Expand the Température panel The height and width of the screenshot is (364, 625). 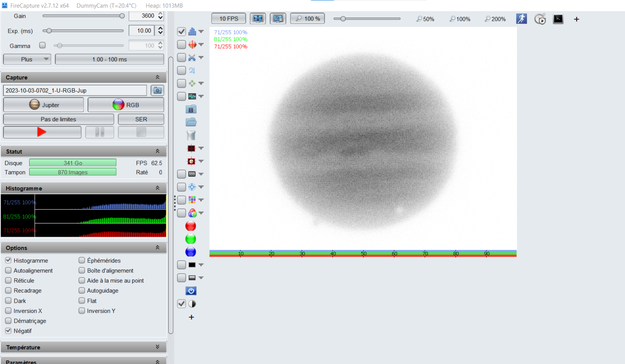pos(157,347)
